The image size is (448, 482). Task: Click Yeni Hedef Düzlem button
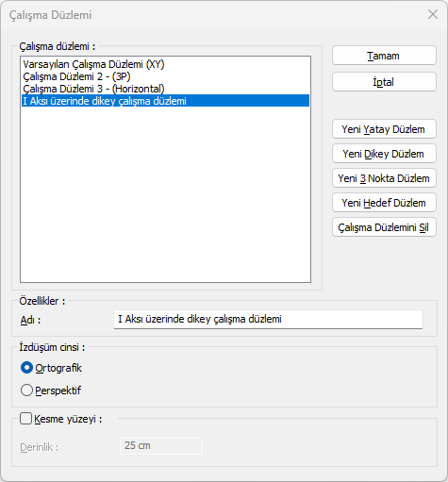[x=384, y=203]
